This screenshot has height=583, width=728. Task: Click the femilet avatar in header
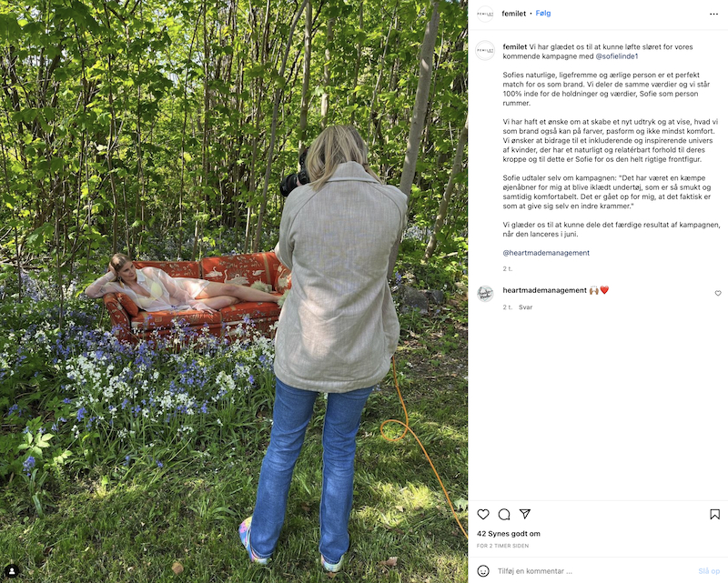click(x=485, y=14)
